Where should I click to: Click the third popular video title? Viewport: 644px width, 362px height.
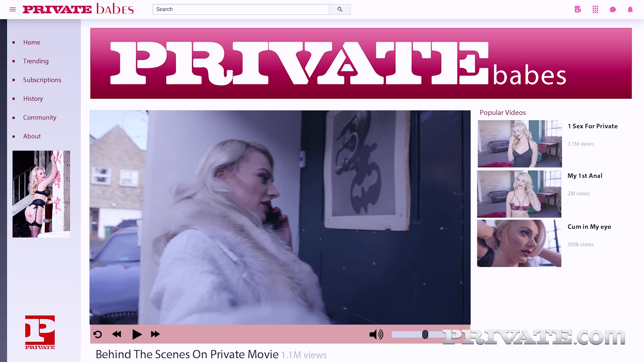click(x=589, y=227)
